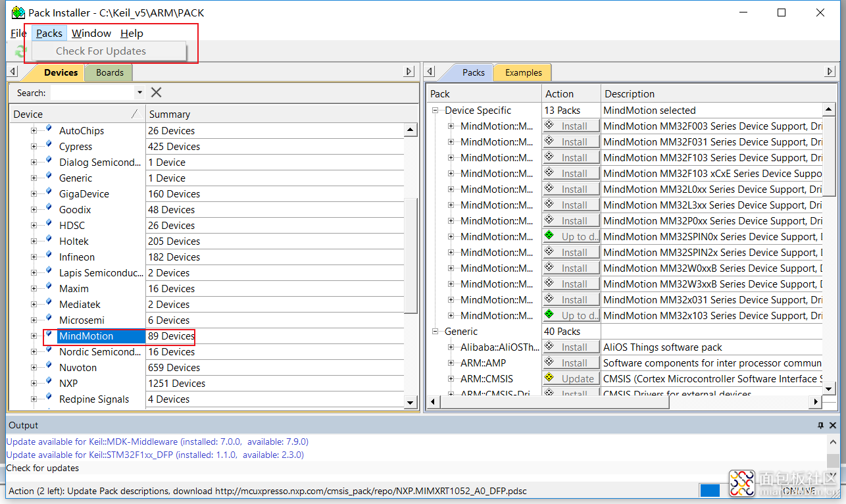Click Up to date for MM32SPIN0x pack

[x=571, y=236]
